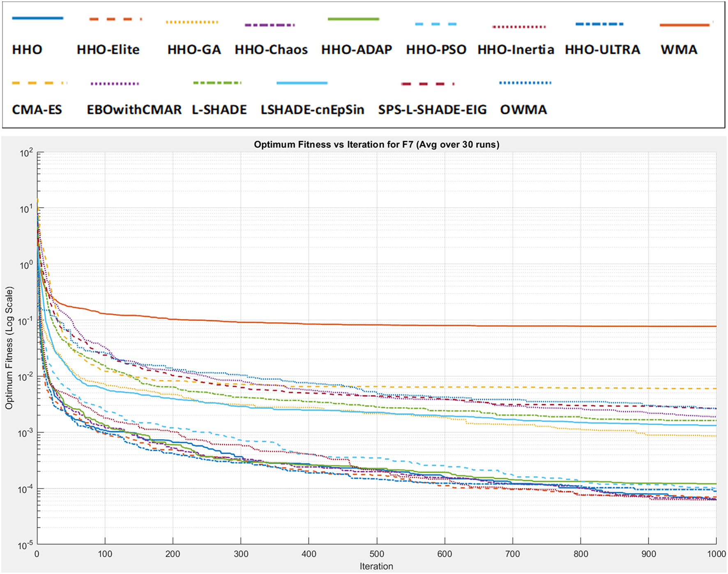Click the WMA legend label

pos(679,50)
